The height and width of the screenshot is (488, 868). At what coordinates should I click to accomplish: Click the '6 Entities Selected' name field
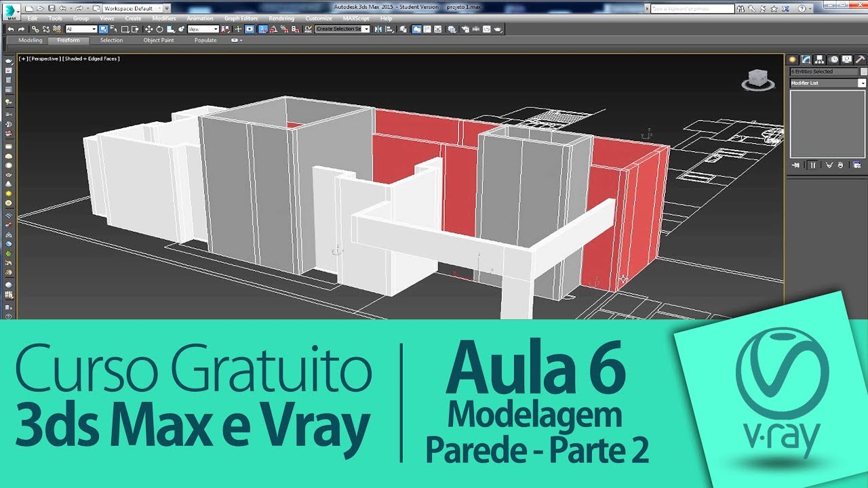click(x=824, y=72)
